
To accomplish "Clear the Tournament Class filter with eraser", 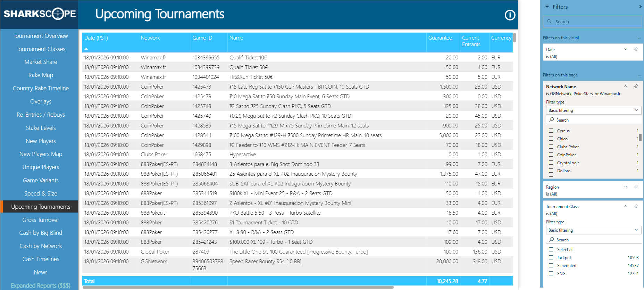I will [636, 206].
